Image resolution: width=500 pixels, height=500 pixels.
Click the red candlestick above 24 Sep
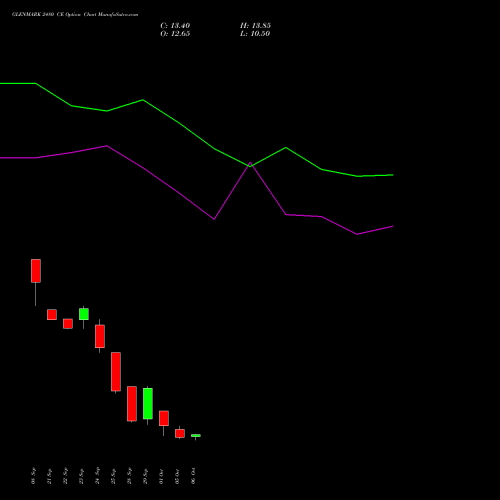click(x=100, y=336)
